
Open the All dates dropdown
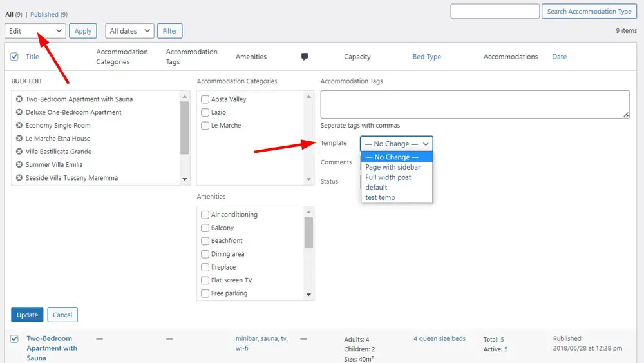pyautogui.click(x=129, y=31)
